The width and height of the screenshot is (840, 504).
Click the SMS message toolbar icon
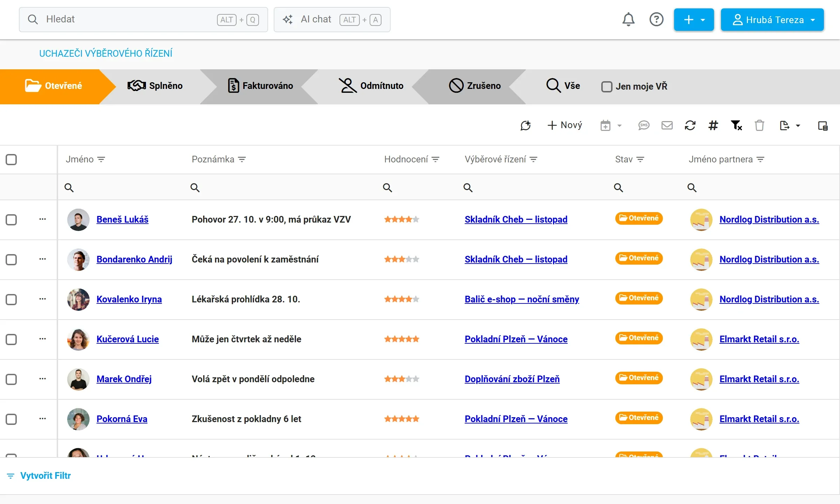[x=644, y=125]
